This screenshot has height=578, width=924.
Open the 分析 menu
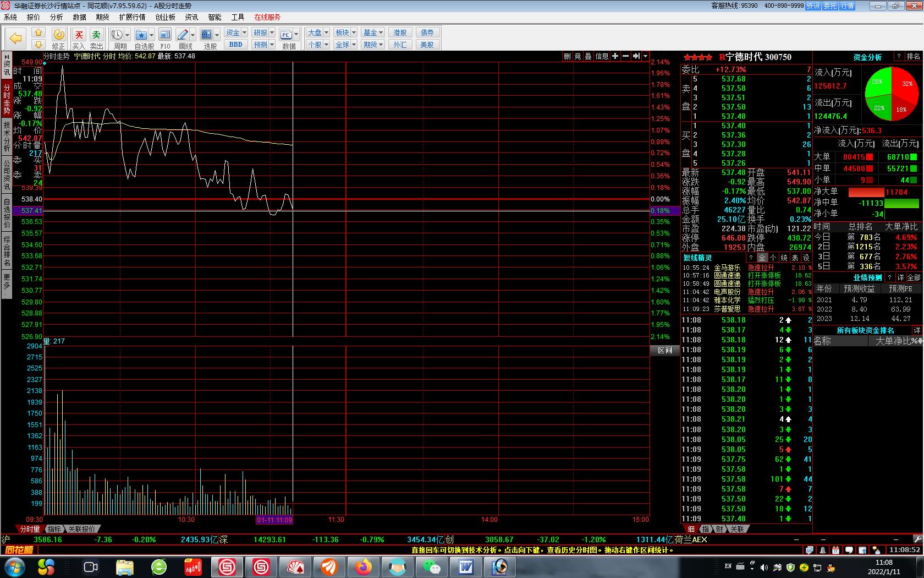click(57, 17)
